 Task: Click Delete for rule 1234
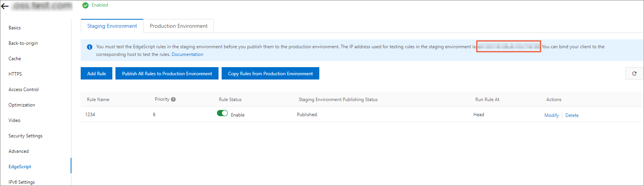pos(572,115)
